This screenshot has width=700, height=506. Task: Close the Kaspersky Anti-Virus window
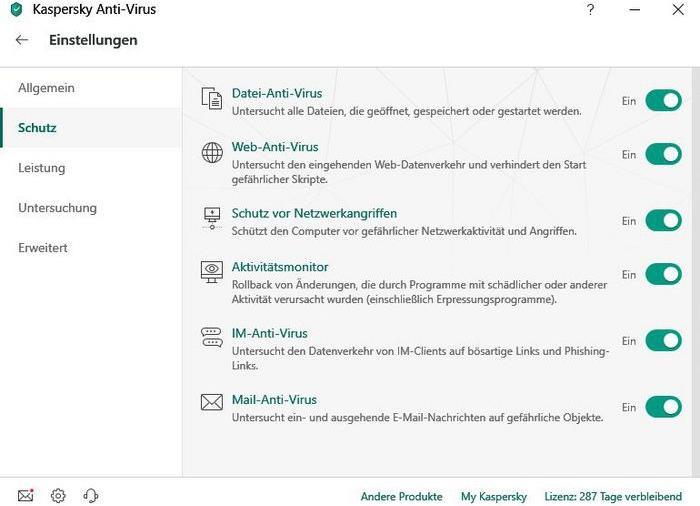click(678, 9)
